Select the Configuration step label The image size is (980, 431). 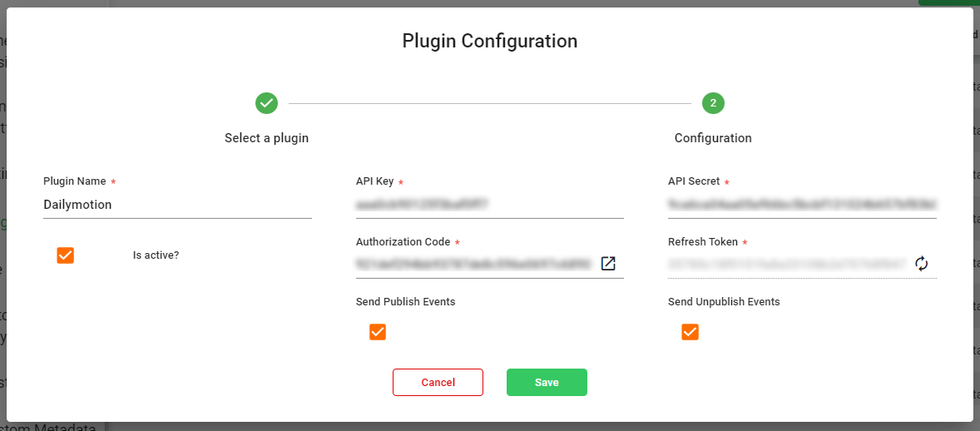(713, 138)
